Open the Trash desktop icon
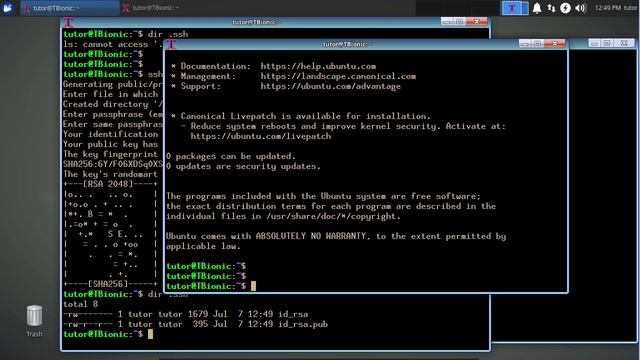Viewport: 640px width, 360px height. click(x=34, y=321)
